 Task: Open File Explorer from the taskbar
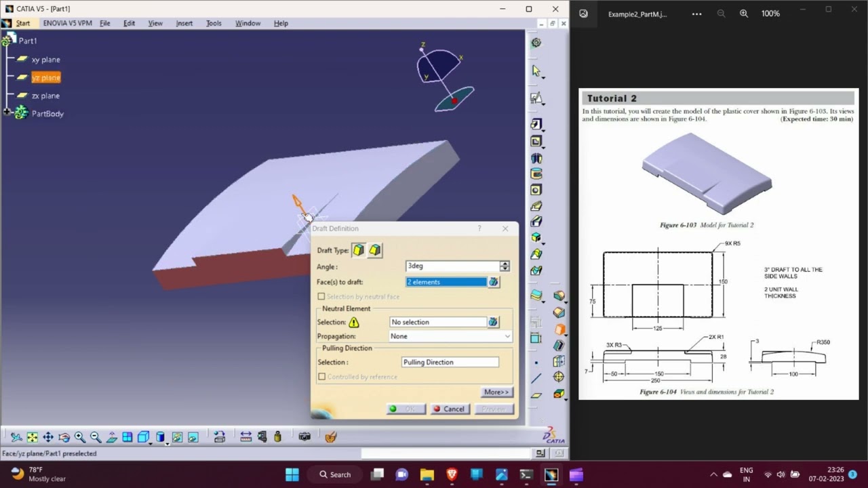(x=427, y=474)
